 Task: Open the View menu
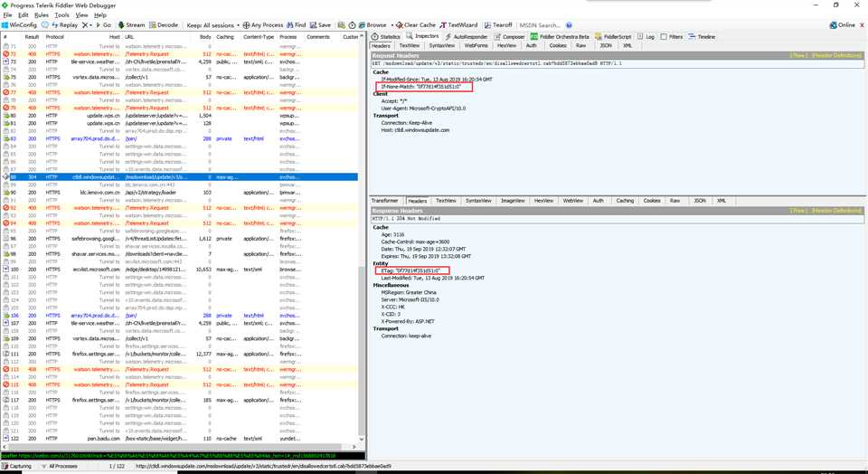82,15
